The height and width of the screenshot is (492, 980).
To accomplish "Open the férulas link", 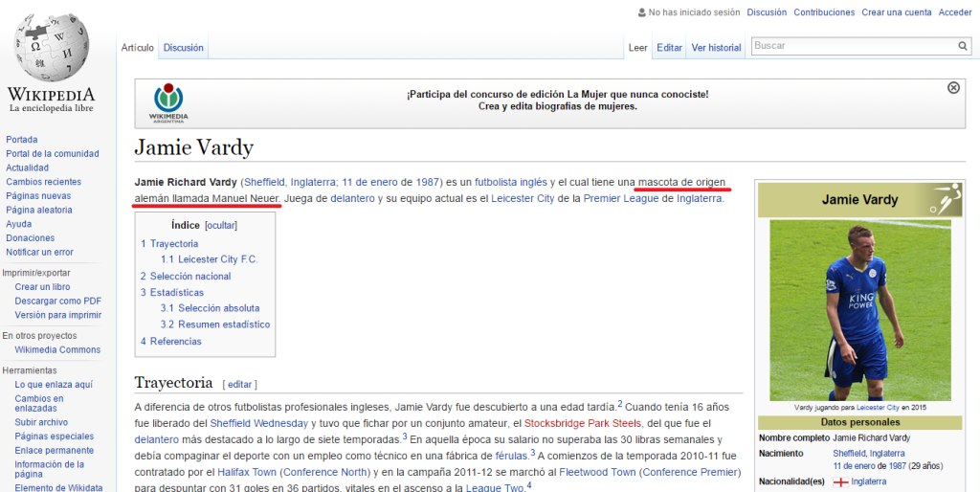I will (x=513, y=456).
